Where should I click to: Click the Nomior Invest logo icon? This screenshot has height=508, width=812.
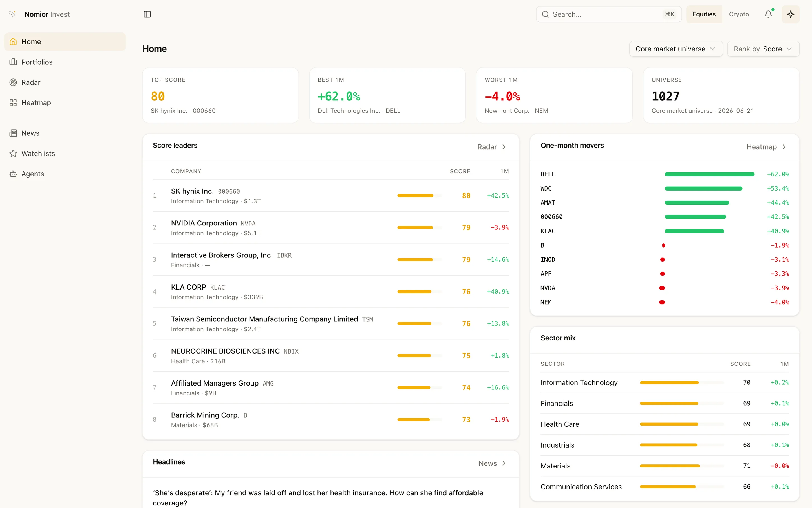click(x=13, y=14)
